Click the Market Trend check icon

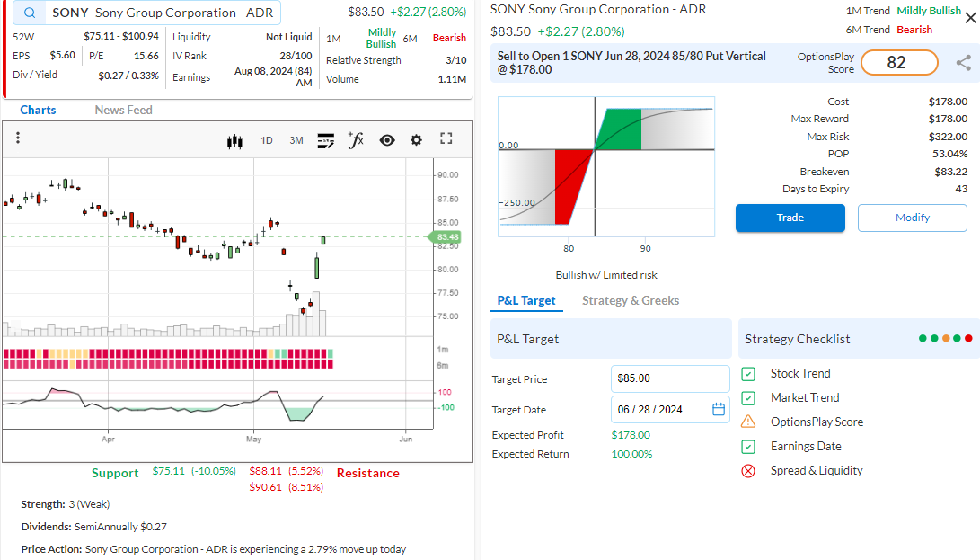pyautogui.click(x=748, y=398)
